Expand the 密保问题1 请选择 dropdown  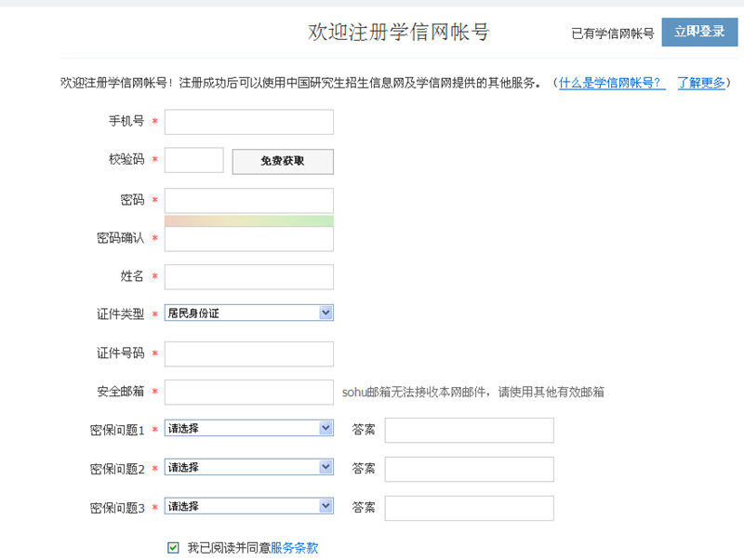tap(248, 428)
